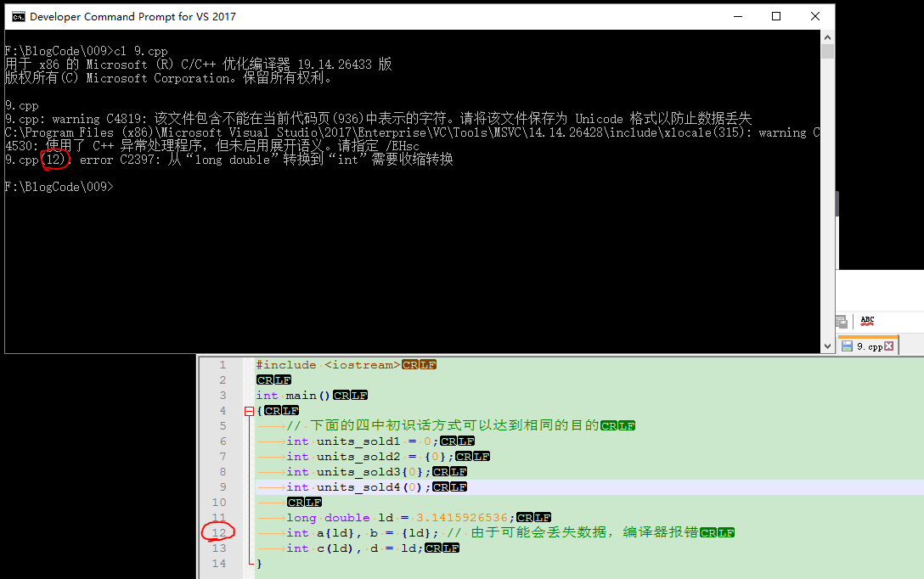
Task: Minimize the Developer Command Prompt window
Action: click(x=738, y=16)
